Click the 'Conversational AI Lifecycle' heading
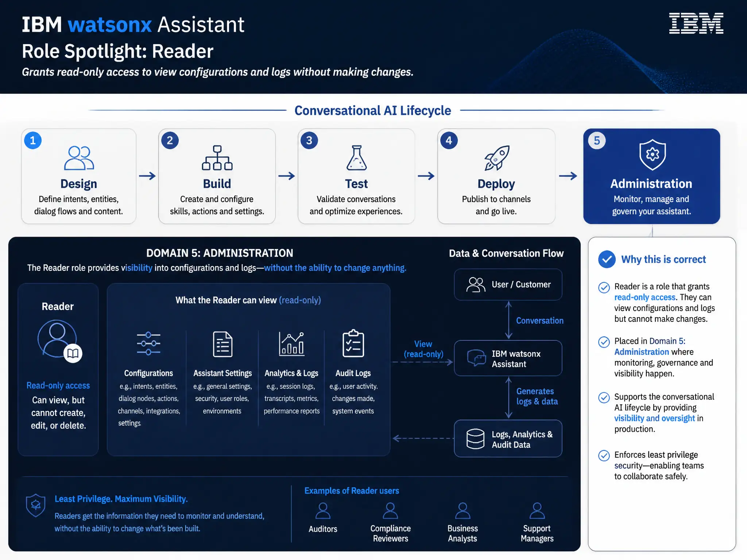 pyautogui.click(x=373, y=110)
